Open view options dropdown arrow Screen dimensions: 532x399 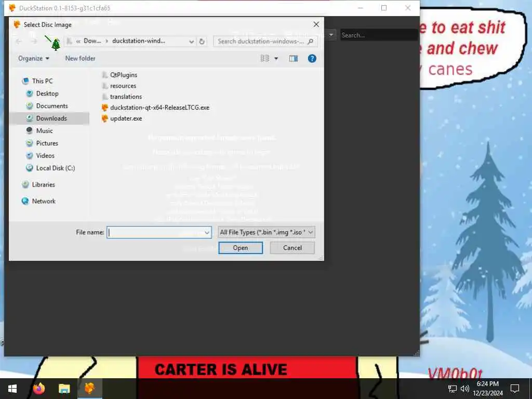(276, 59)
